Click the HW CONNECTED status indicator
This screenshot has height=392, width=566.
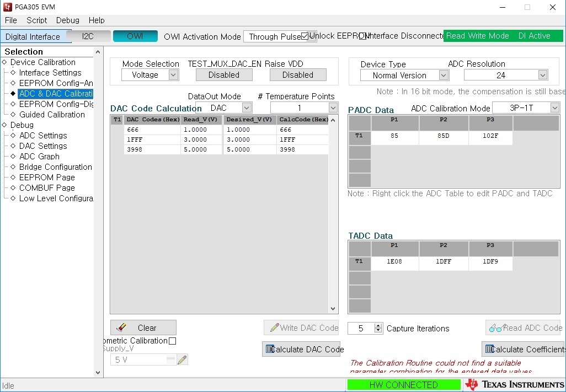(404, 385)
